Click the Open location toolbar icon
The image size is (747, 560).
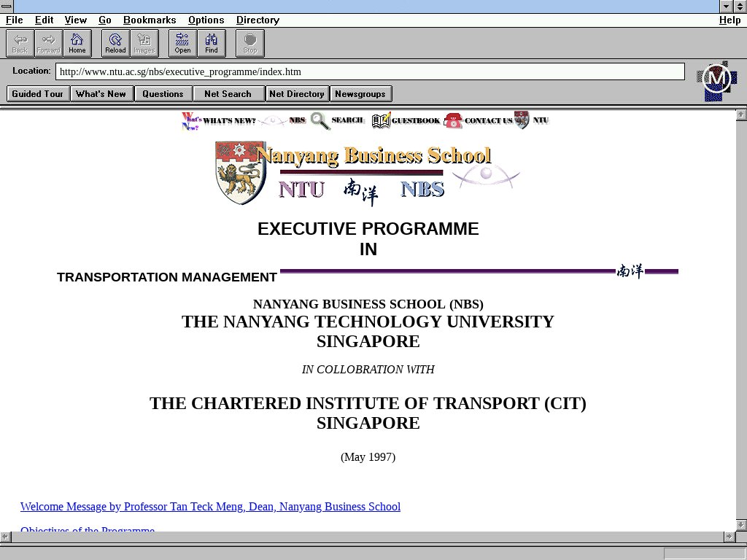coord(182,43)
